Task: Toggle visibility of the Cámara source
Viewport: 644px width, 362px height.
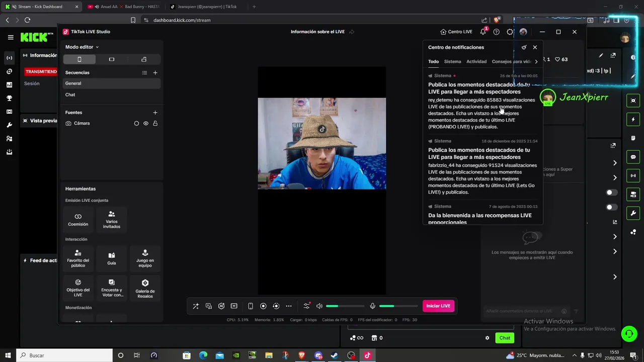Action: click(x=146, y=123)
